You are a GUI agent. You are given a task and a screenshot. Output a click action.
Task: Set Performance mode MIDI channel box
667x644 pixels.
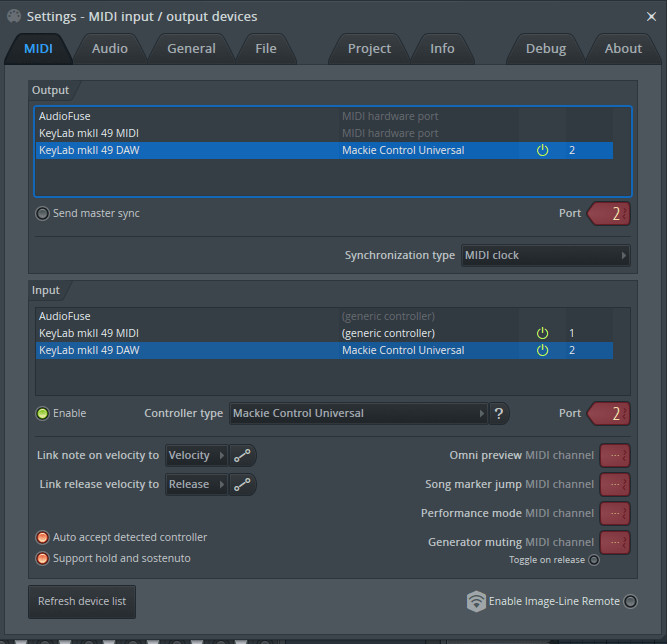pyautogui.click(x=615, y=513)
